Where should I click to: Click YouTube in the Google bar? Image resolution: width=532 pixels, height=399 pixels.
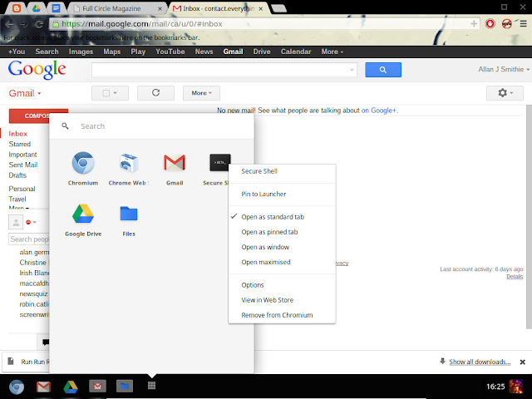tap(170, 52)
